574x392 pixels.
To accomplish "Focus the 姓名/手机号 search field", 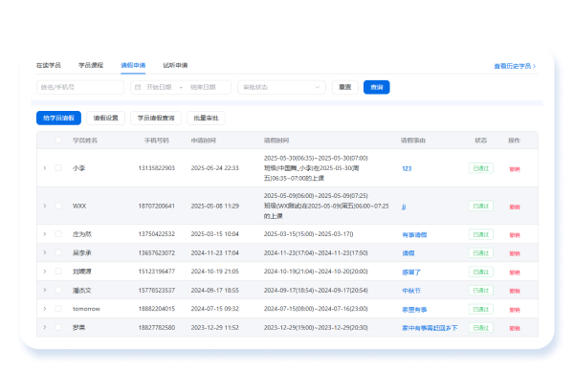I will [x=80, y=87].
